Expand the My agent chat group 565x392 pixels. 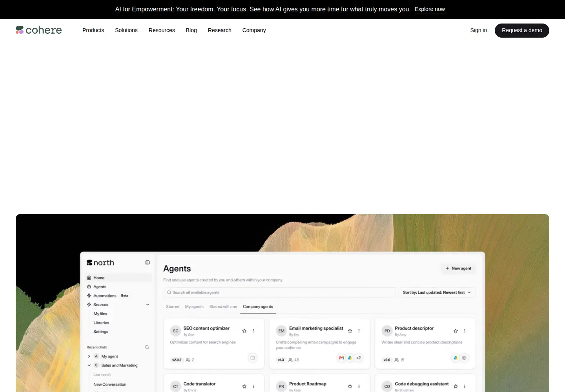tap(89, 356)
